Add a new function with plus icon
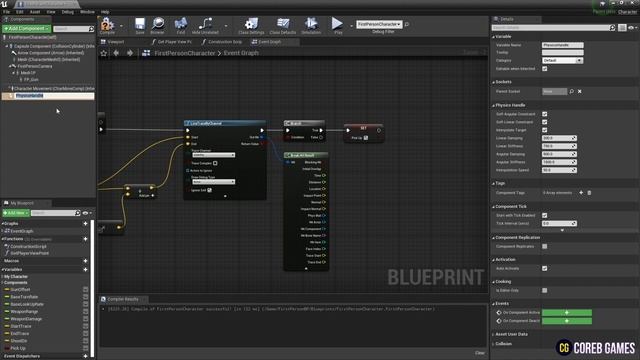Screen dimensions: 640x360 point(85,239)
